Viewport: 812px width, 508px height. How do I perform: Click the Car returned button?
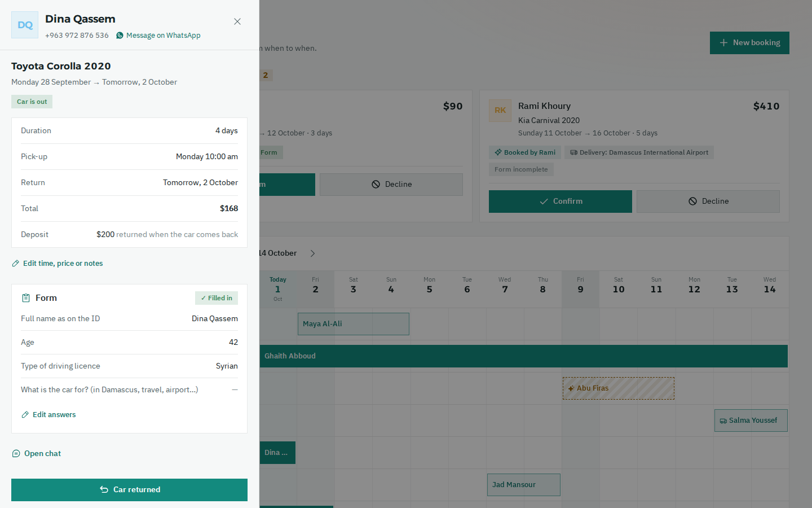(129, 490)
